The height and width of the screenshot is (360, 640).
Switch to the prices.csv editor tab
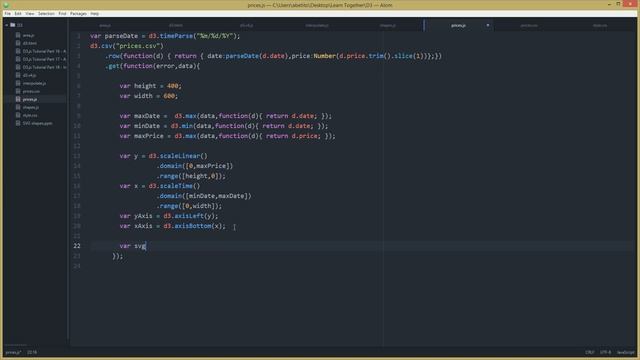click(x=529, y=25)
